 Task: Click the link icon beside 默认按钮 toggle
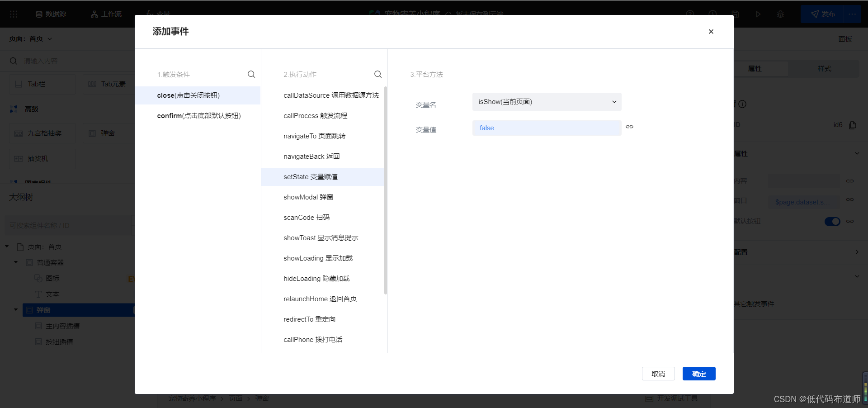coord(850,221)
